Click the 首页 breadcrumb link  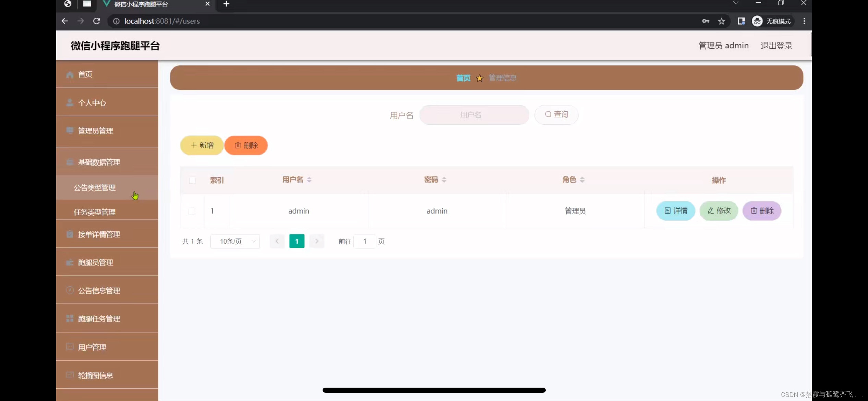tap(463, 78)
